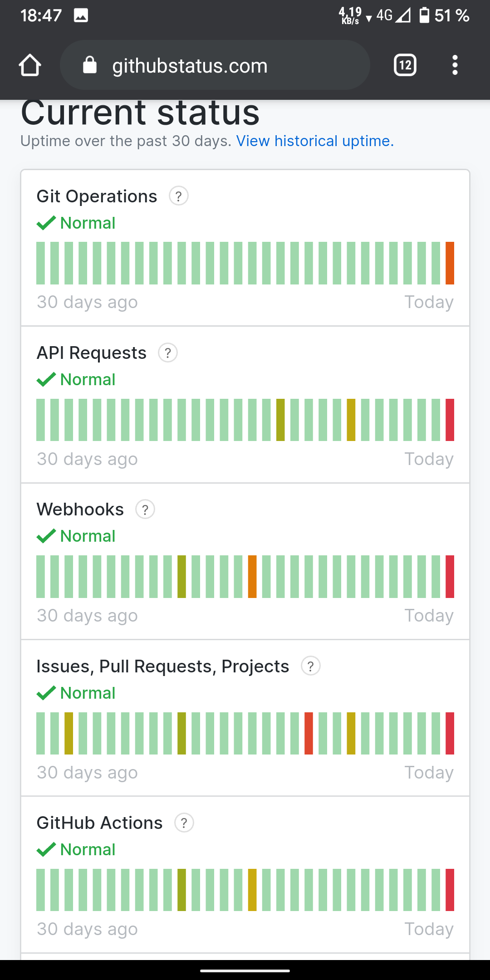490x980 pixels.
Task: Tap the Chrome home icon
Action: (30, 65)
